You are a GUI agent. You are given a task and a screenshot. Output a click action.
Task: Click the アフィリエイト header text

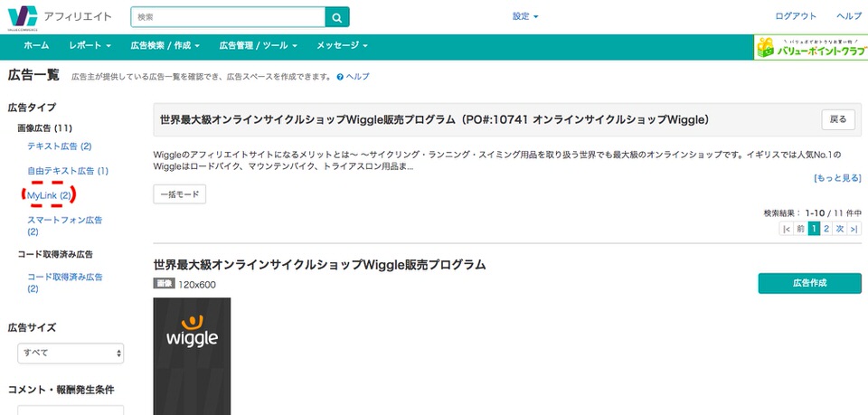click(x=78, y=16)
